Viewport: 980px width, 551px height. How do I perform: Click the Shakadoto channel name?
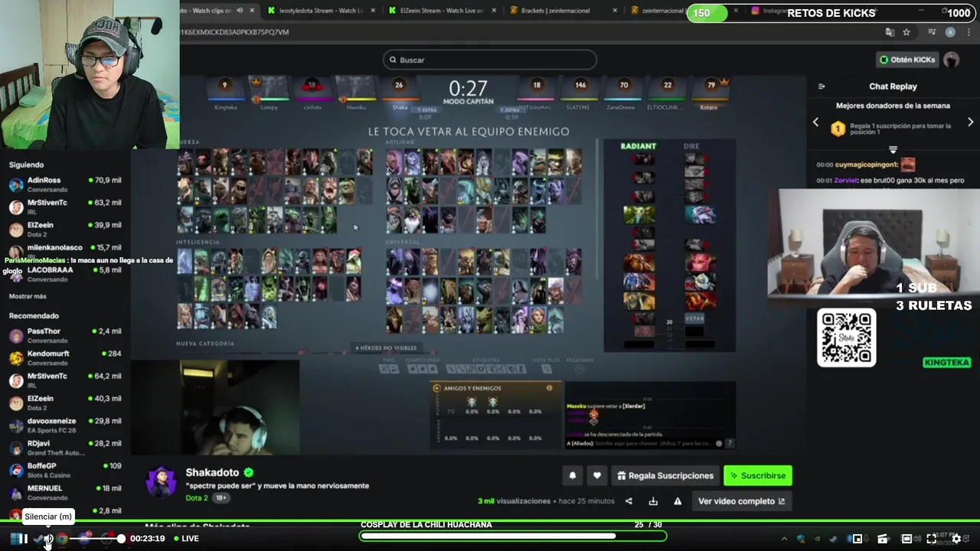click(x=212, y=473)
